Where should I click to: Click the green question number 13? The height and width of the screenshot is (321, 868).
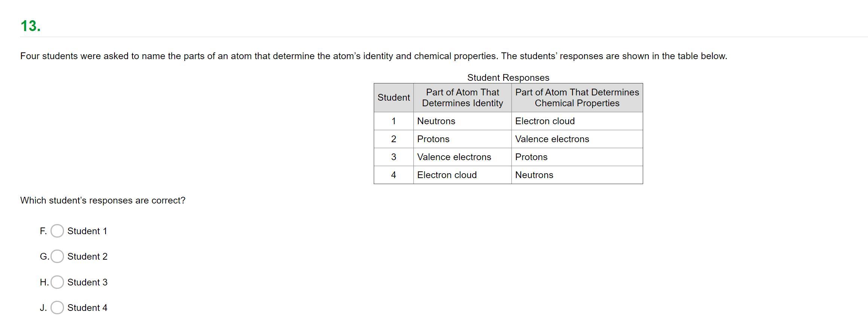coord(30,26)
